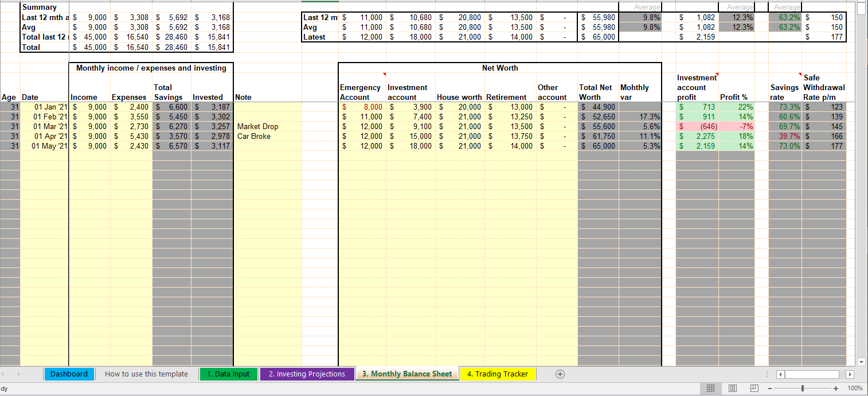Click vertical scrollbar down arrow

pos(861,362)
